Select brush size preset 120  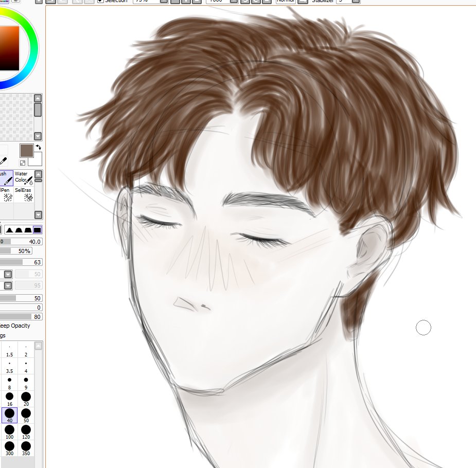tap(26, 432)
